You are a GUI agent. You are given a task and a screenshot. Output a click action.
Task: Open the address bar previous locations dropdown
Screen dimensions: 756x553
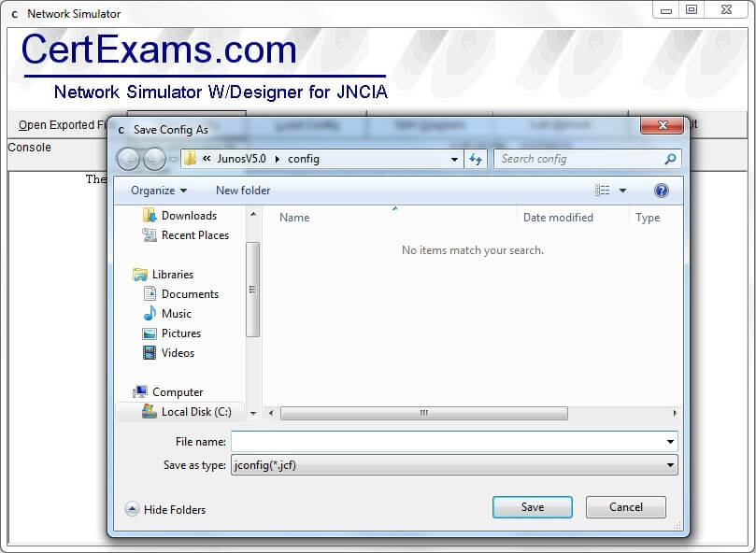(x=454, y=159)
